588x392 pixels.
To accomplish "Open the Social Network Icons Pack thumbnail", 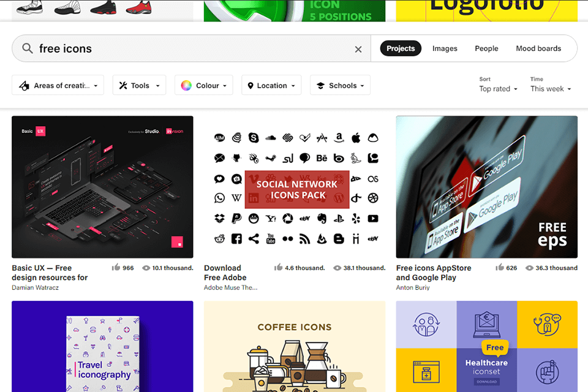I will 295,187.
